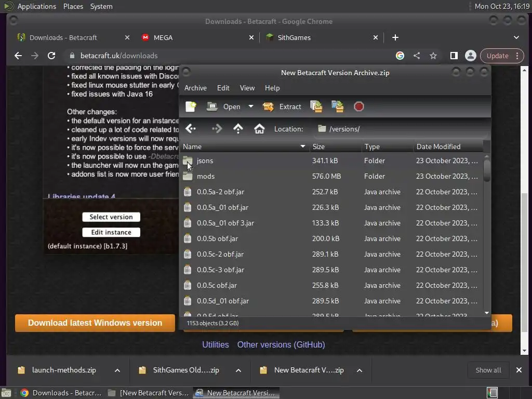The width and height of the screenshot is (532, 399).
Task: Select file 0.0.5c-2 obf.jar
Action: click(331, 255)
